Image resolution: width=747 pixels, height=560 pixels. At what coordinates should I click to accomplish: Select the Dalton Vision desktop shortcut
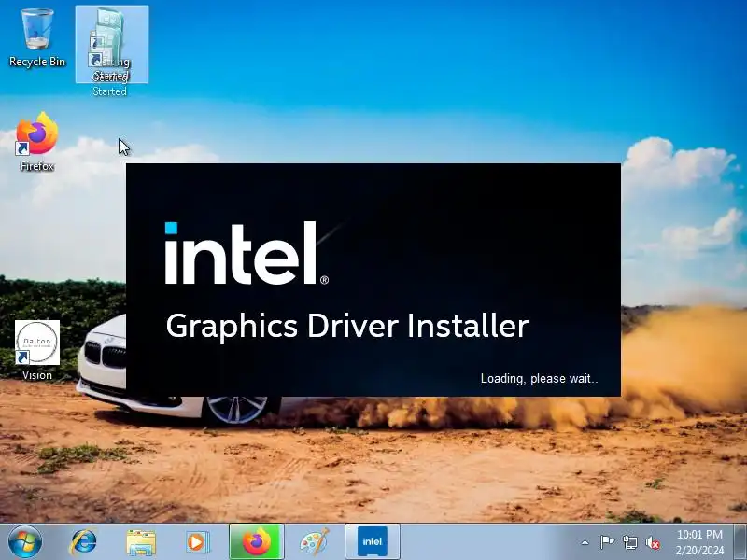tap(37, 350)
